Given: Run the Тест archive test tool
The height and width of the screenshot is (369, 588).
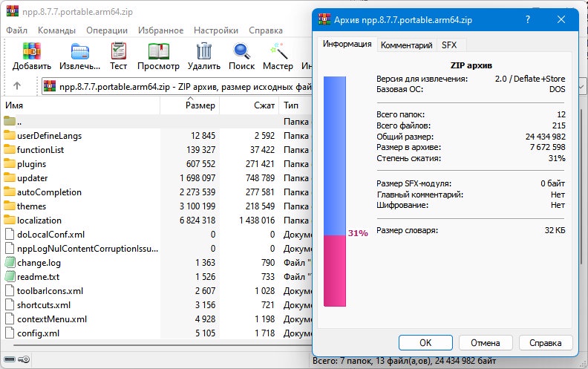Looking at the screenshot, I should tap(119, 51).
